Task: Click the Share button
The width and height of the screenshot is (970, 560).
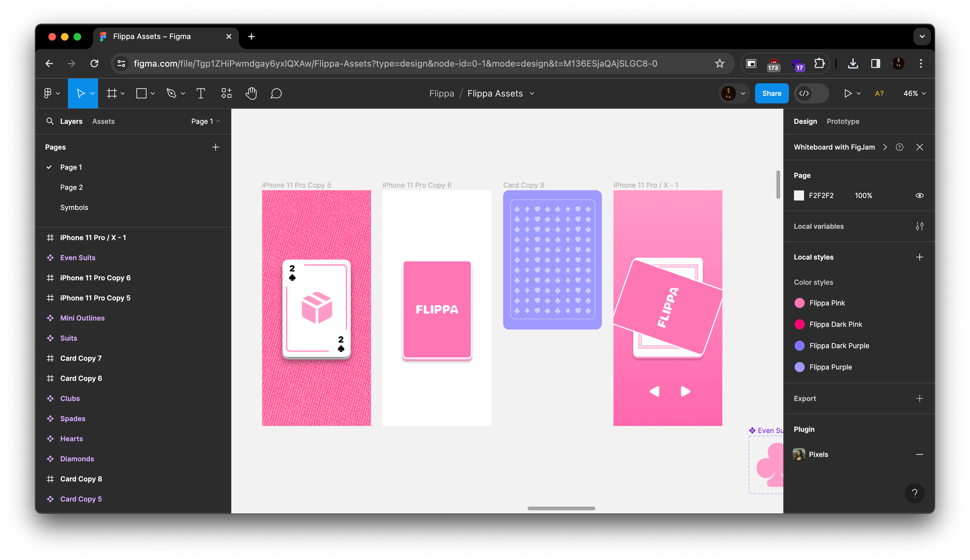Action: [771, 93]
